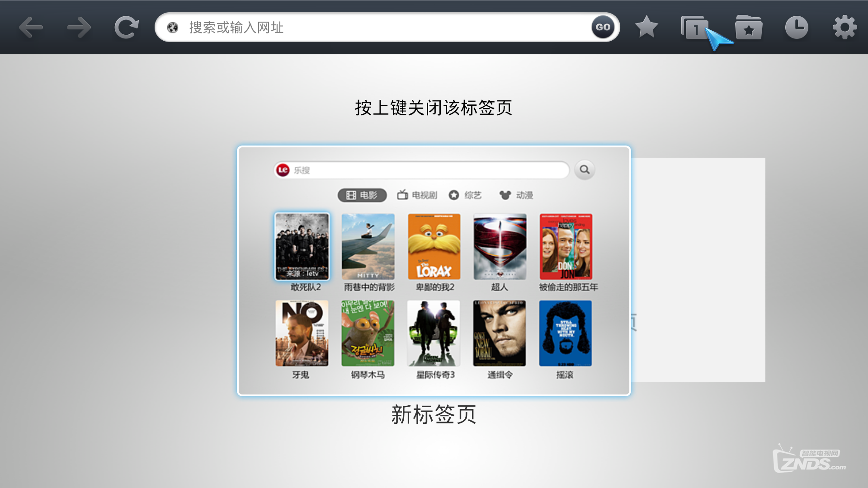Open the 通缉令 movie poster
The height and width of the screenshot is (488, 868).
pyautogui.click(x=500, y=333)
